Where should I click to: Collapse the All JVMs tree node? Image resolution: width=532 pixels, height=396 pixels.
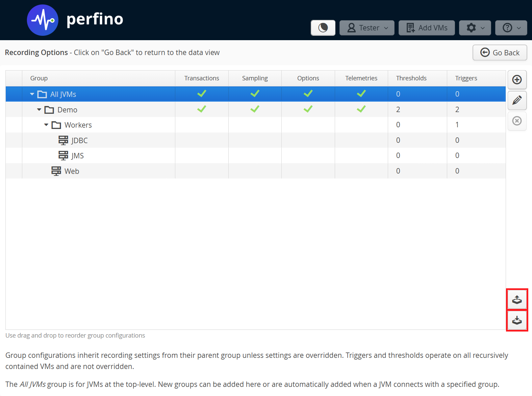pyautogui.click(x=32, y=94)
